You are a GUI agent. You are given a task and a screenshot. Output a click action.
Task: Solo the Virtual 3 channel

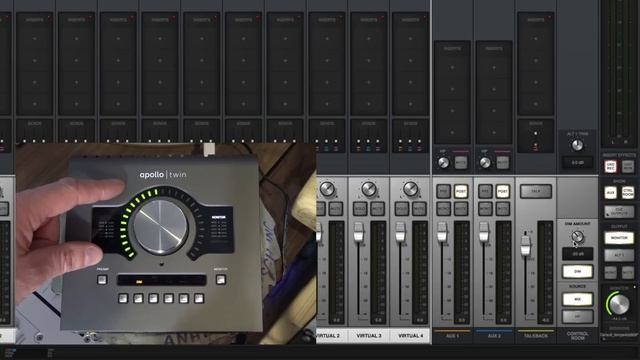[360, 209]
